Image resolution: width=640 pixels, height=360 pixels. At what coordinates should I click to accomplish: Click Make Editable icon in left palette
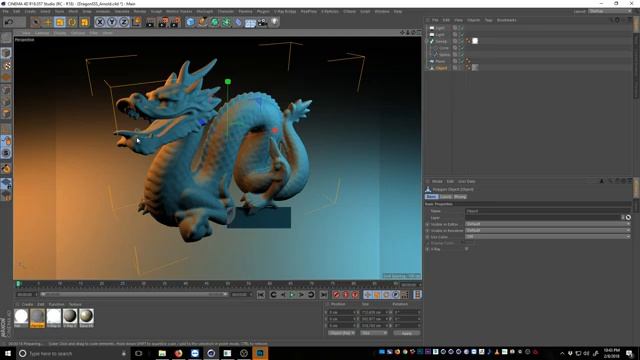pyautogui.click(x=6, y=38)
